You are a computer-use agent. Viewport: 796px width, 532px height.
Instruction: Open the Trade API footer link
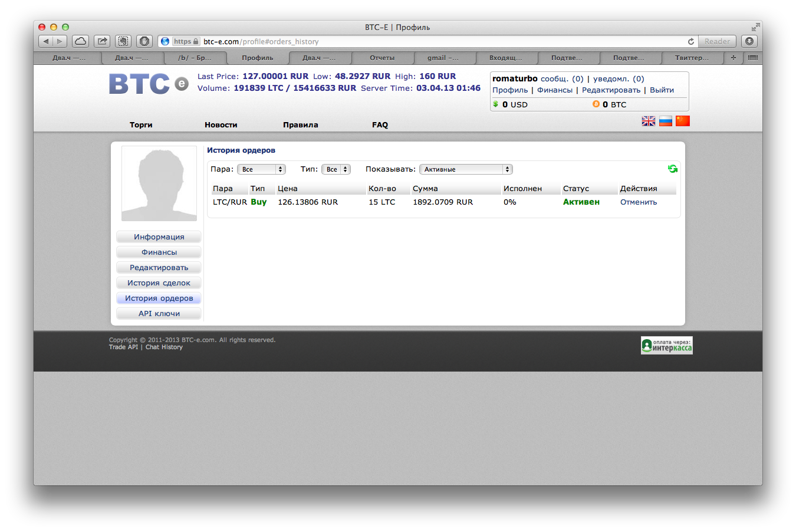pos(123,347)
